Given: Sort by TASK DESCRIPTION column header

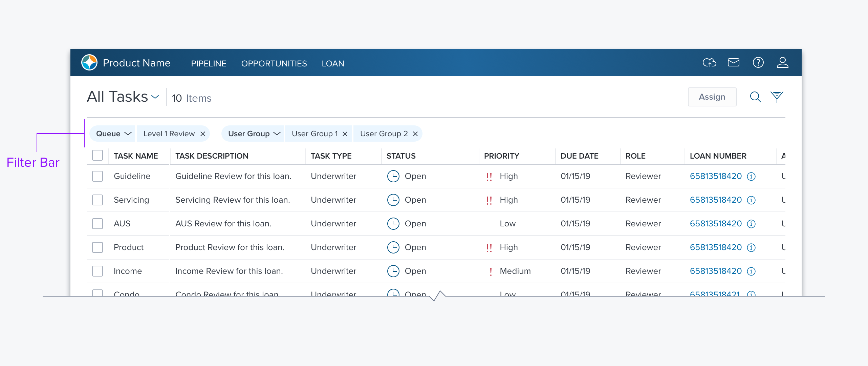Looking at the screenshot, I should [212, 156].
